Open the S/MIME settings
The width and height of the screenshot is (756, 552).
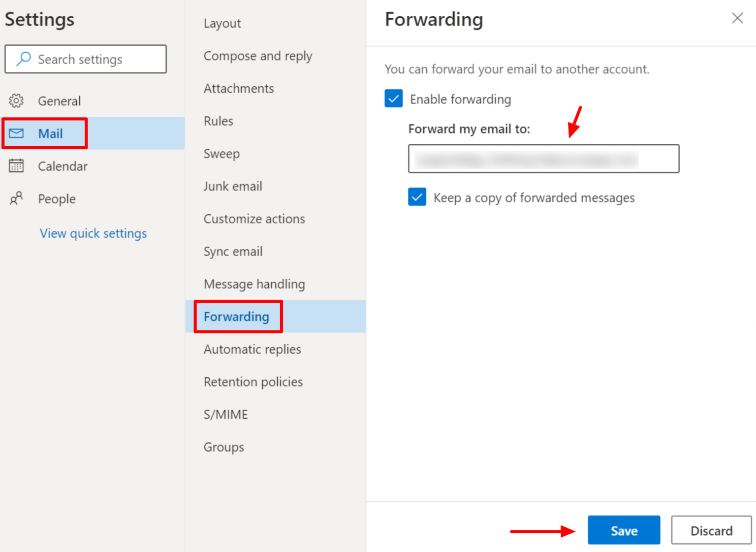click(225, 414)
